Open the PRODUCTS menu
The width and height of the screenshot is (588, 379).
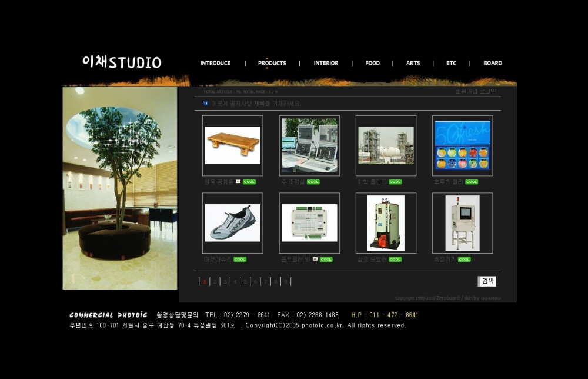click(x=272, y=63)
